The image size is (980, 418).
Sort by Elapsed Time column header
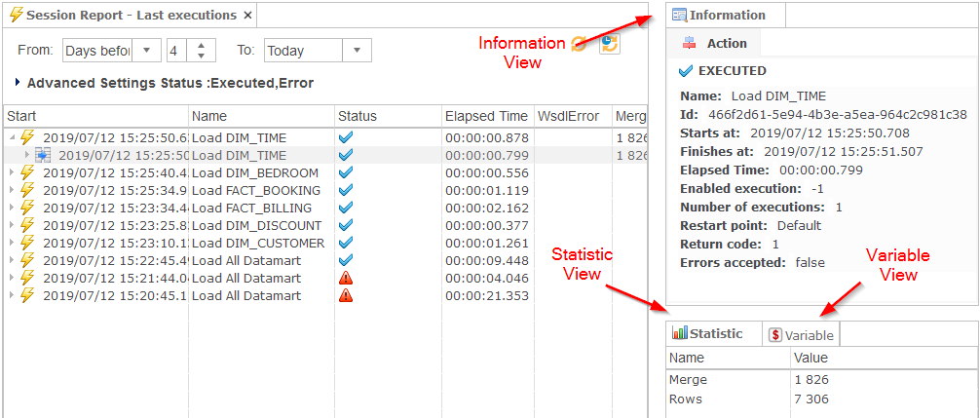click(486, 116)
